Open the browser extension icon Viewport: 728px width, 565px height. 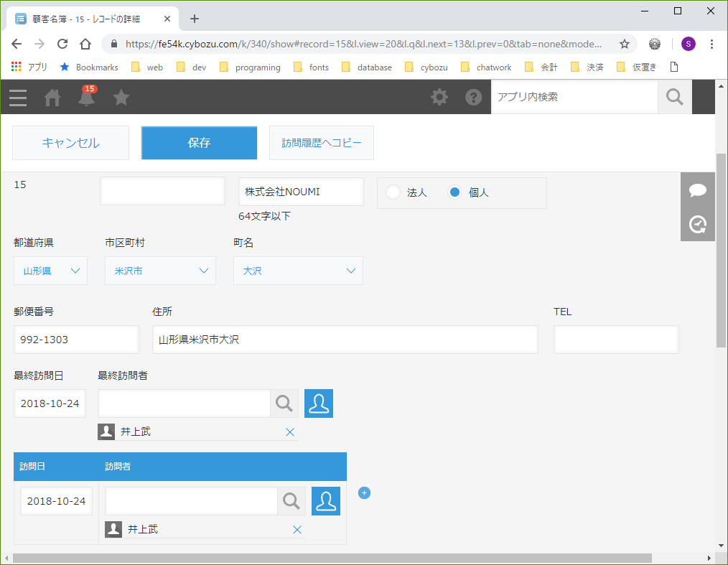[655, 44]
